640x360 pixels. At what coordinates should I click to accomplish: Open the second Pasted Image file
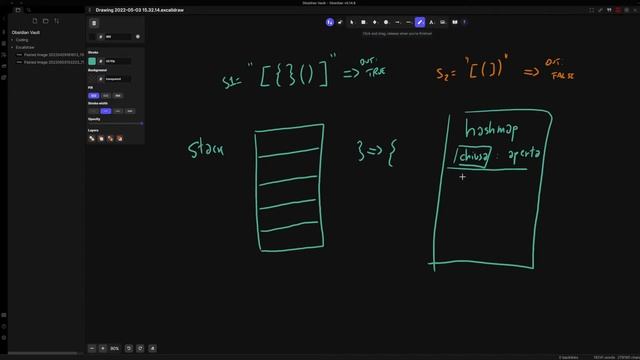pyautogui.click(x=50, y=62)
